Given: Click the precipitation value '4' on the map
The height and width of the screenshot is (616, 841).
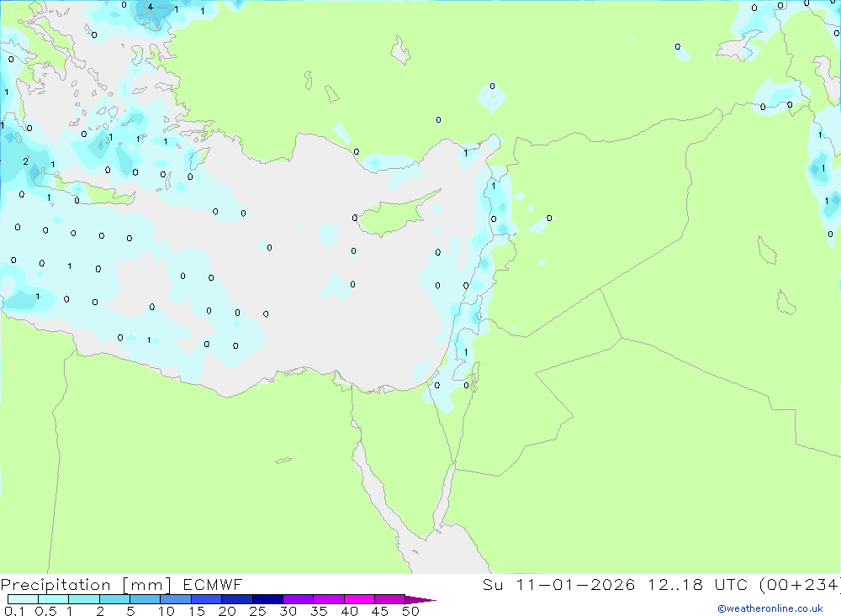Looking at the screenshot, I should 151,7.
